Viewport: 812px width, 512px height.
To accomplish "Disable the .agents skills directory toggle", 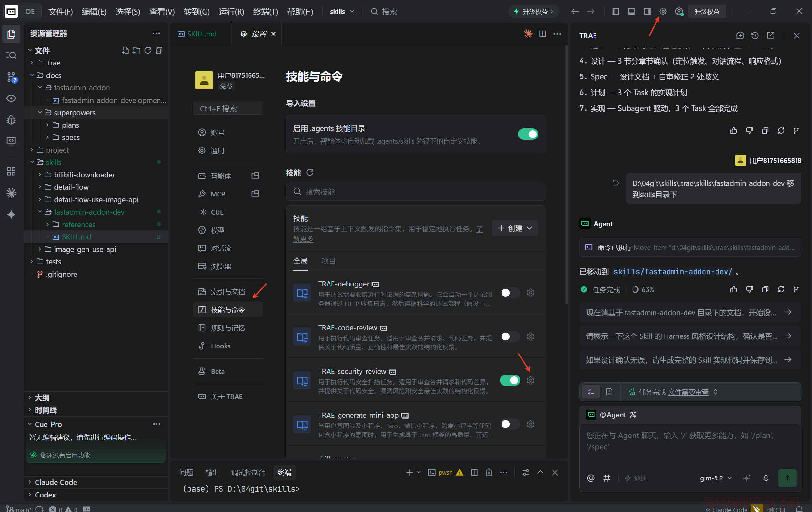I will pyautogui.click(x=528, y=134).
